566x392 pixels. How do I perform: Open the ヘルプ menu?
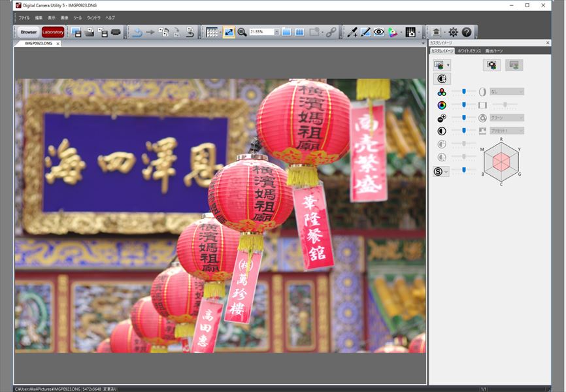tap(110, 18)
